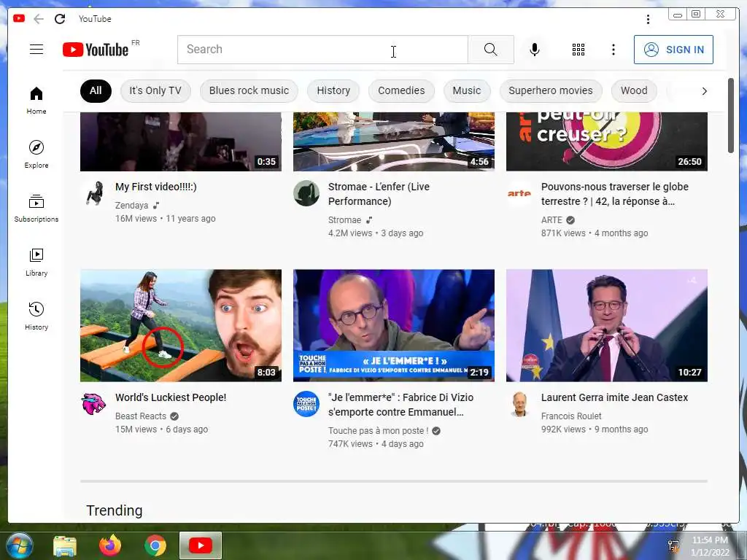The width and height of the screenshot is (747, 560).
Task: Select the All filter chip
Action: 96,91
